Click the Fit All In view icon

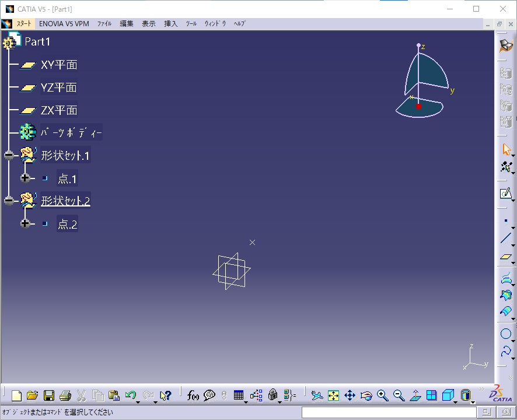click(333, 395)
